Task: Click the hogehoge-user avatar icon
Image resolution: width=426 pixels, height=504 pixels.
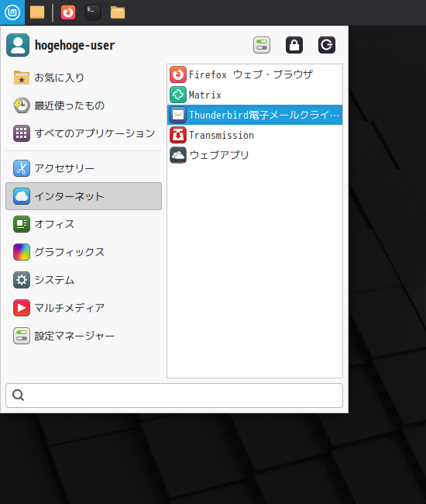Action: (x=18, y=45)
